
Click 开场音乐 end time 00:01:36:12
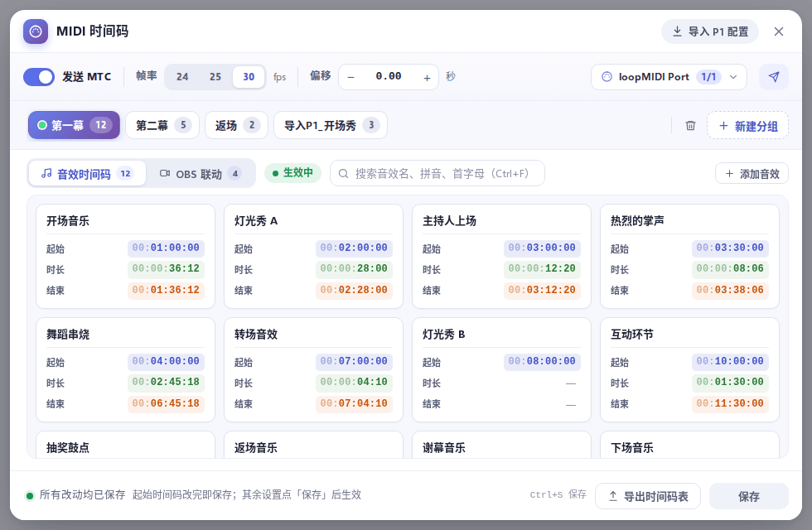(x=167, y=291)
